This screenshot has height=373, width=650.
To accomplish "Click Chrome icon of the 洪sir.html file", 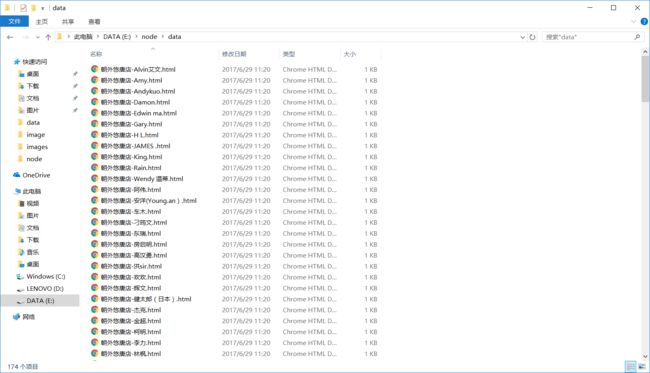I will (95, 266).
